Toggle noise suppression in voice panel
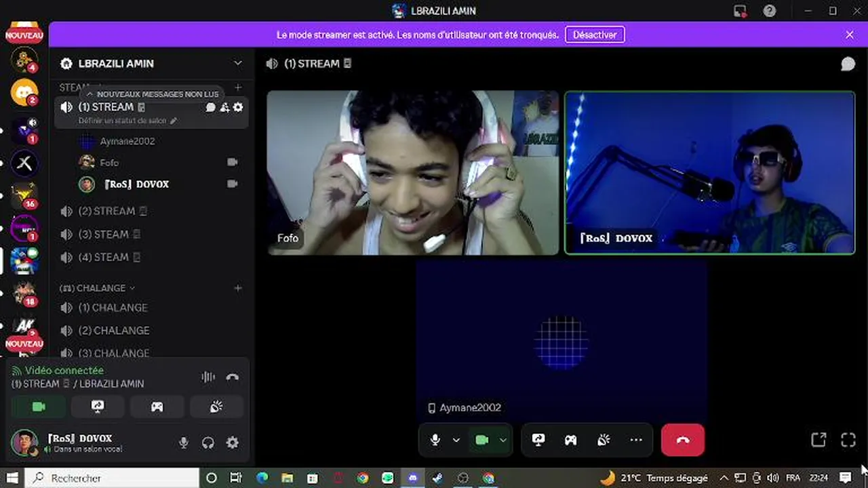Screen dimensions: 868x488 click(208, 377)
